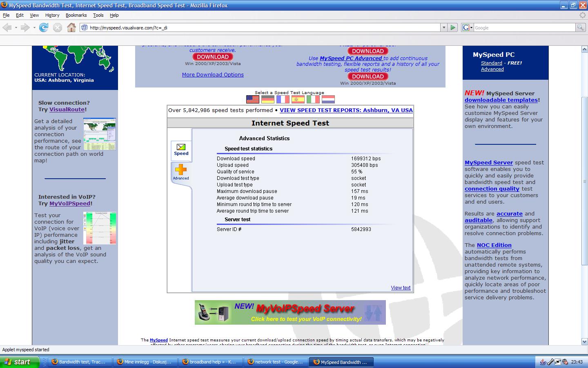The height and width of the screenshot is (368, 588).
Task: Open the Tools menu
Action: tap(98, 15)
